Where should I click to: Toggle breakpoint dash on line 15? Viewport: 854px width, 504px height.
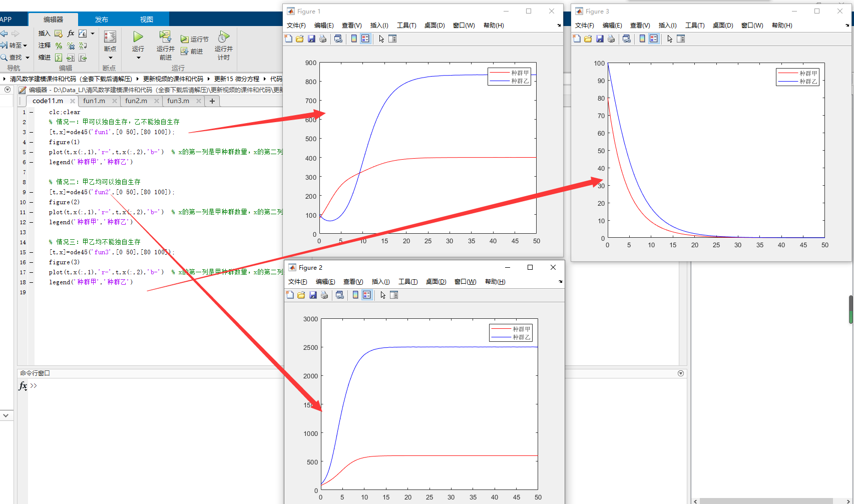[31, 252]
